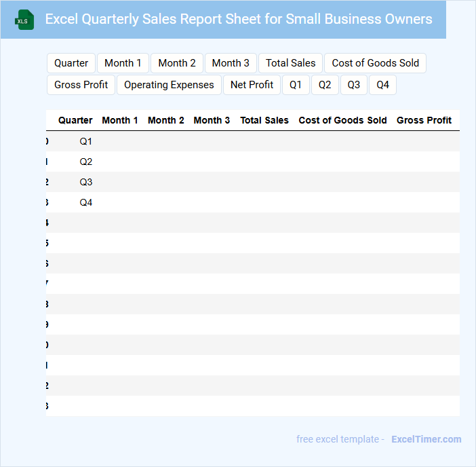Click the Q1 tag button
Image resolution: width=476 pixels, height=467 pixels.
point(296,85)
